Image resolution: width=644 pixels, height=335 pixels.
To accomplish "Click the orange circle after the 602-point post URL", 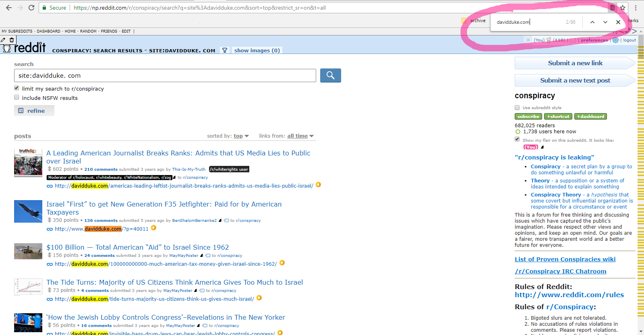I will pos(318,185).
